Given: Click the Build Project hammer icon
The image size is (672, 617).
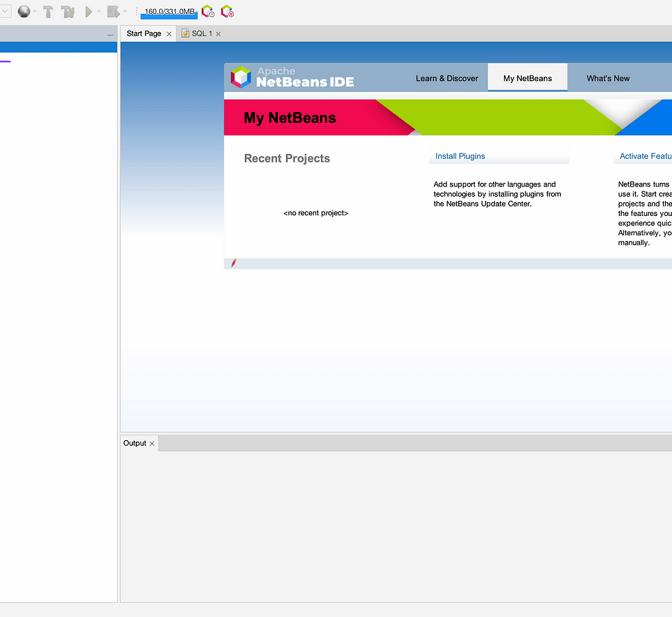Looking at the screenshot, I should pos(48,12).
